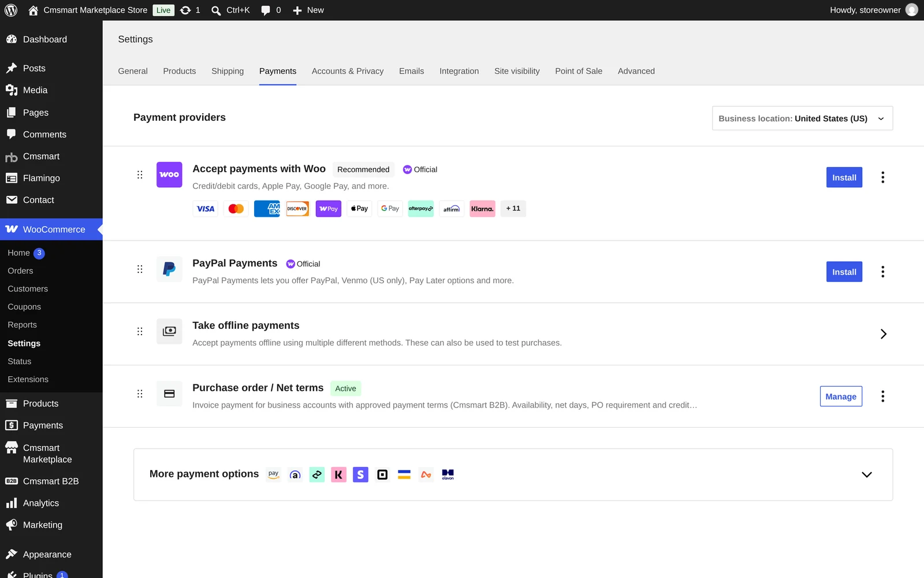
Task: Open Cmsmart B2B in sidebar
Action: click(x=51, y=481)
